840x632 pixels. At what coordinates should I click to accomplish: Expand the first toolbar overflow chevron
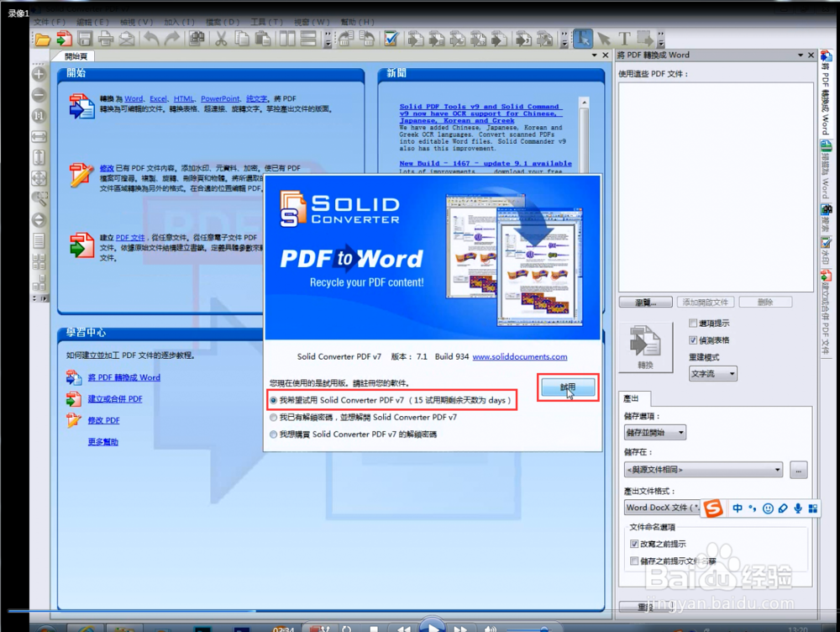pyautogui.click(x=328, y=40)
